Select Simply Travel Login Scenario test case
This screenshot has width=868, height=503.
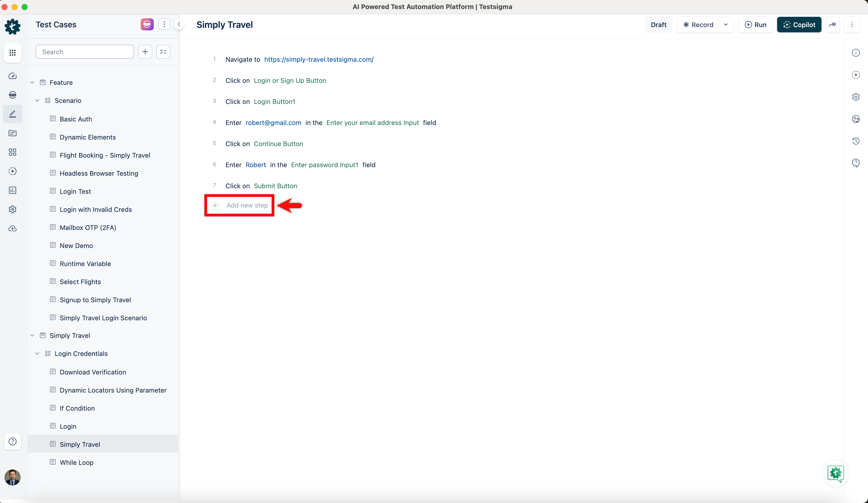pyautogui.click(x=103, y=318)
